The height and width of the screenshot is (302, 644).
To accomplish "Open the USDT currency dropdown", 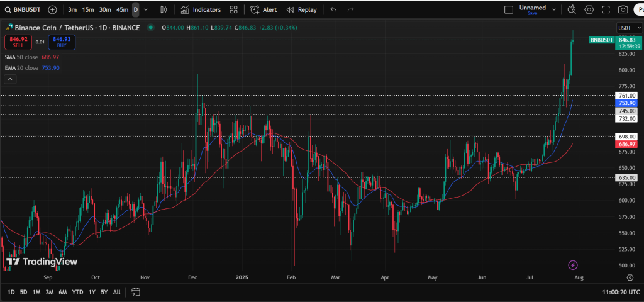I will (629, 28).
